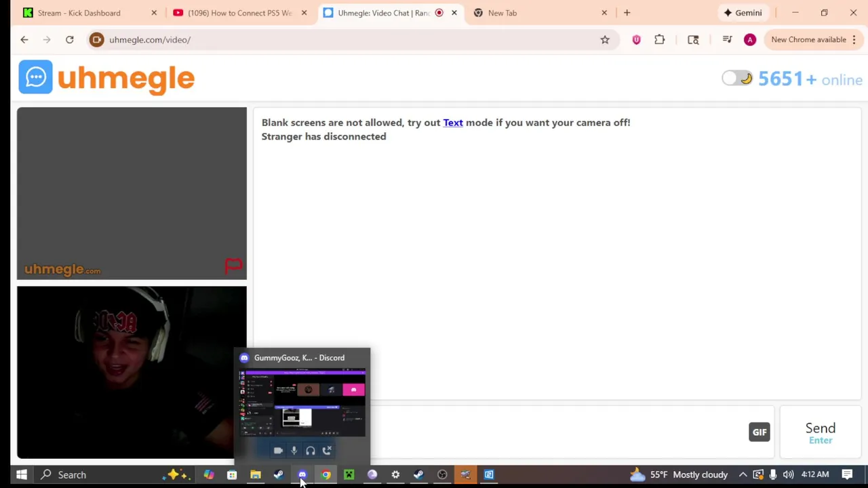Viewport: 868px width, 488px height.
Task: Open the weather widget in taskbar
Action: (678, 474)
